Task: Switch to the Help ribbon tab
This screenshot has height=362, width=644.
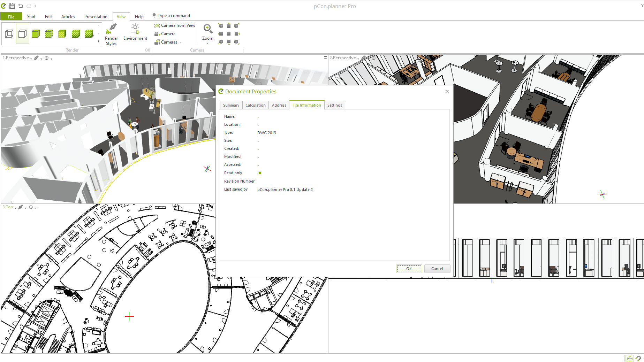Action: [139, 16]
